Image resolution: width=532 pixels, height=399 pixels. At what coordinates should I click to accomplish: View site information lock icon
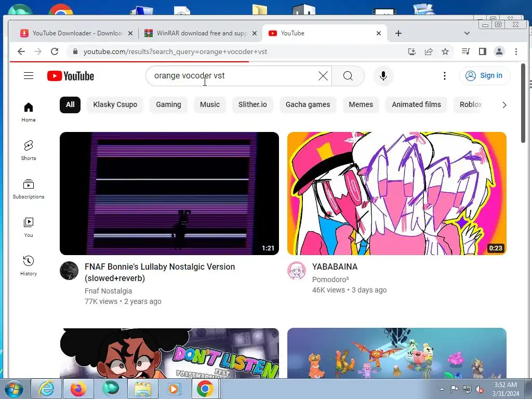pos(75,51)
